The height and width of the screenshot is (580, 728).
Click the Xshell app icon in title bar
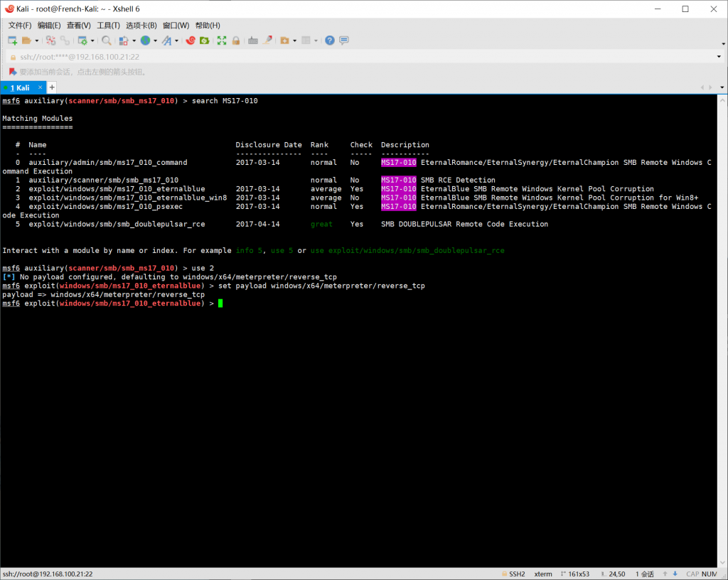coord(9,9)
